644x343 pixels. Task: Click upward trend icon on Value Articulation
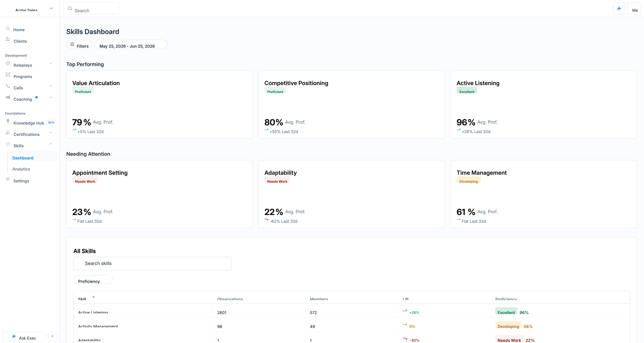[x=74, y=130]
